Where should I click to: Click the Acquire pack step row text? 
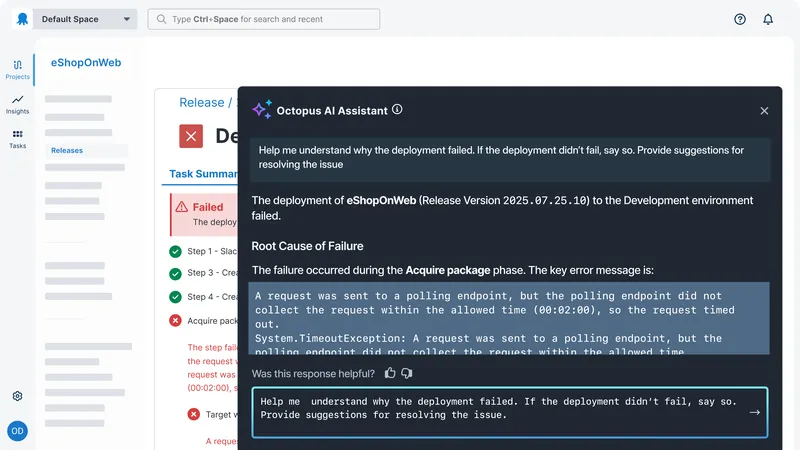point(212,320)
